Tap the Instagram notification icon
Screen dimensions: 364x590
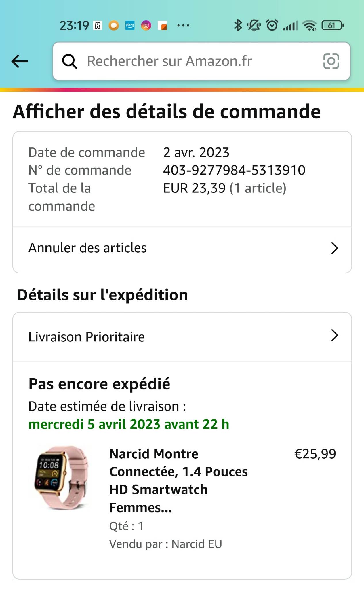(146, 25)
